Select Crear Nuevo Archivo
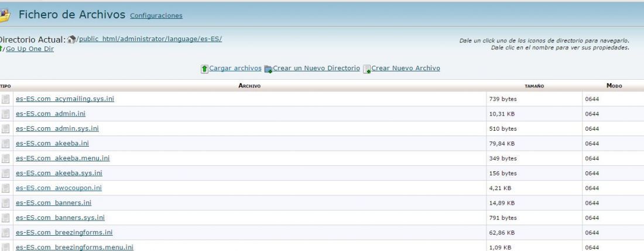This screenshot has width=644, height=251. [x=405, y=68]
